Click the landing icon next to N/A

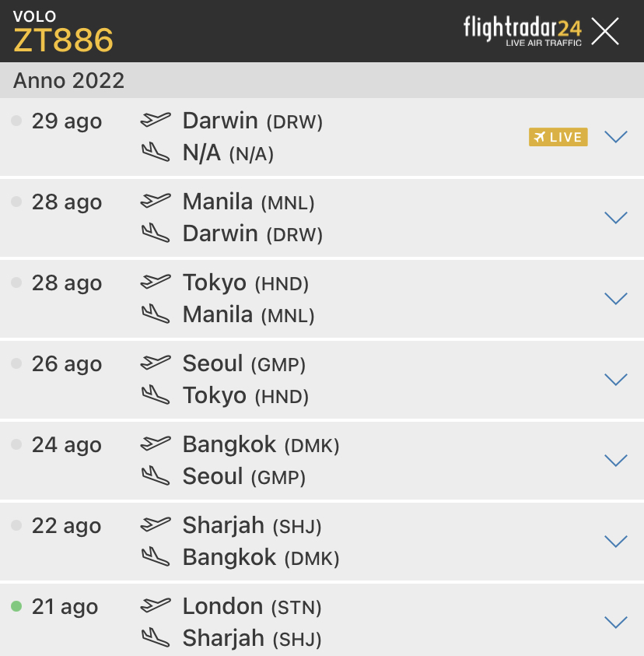(156, 153)
